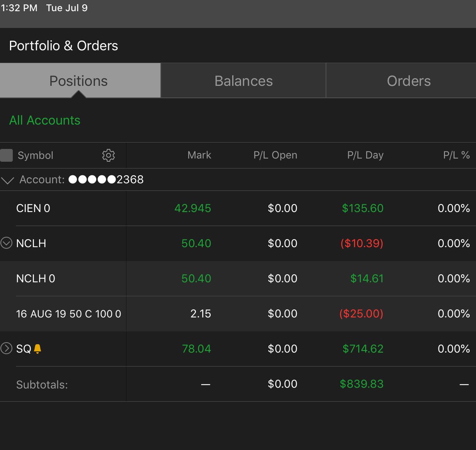
Task: Sort by the P/L % column header
Action: click(456, 155)
